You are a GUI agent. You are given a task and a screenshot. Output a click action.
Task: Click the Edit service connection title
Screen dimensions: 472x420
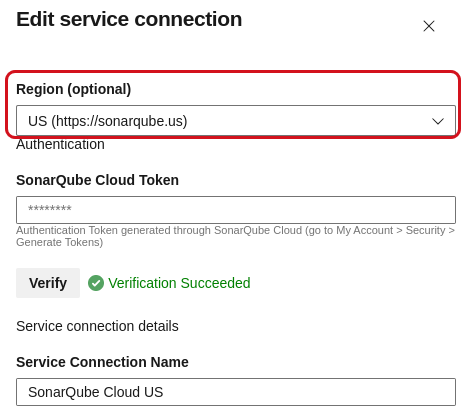point(129,19)
